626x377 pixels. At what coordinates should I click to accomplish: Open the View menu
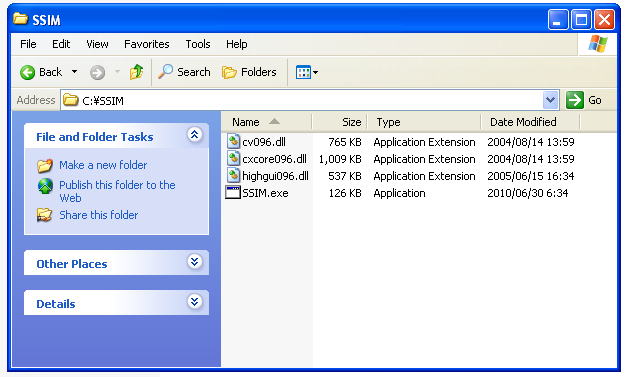pos(97,44)
